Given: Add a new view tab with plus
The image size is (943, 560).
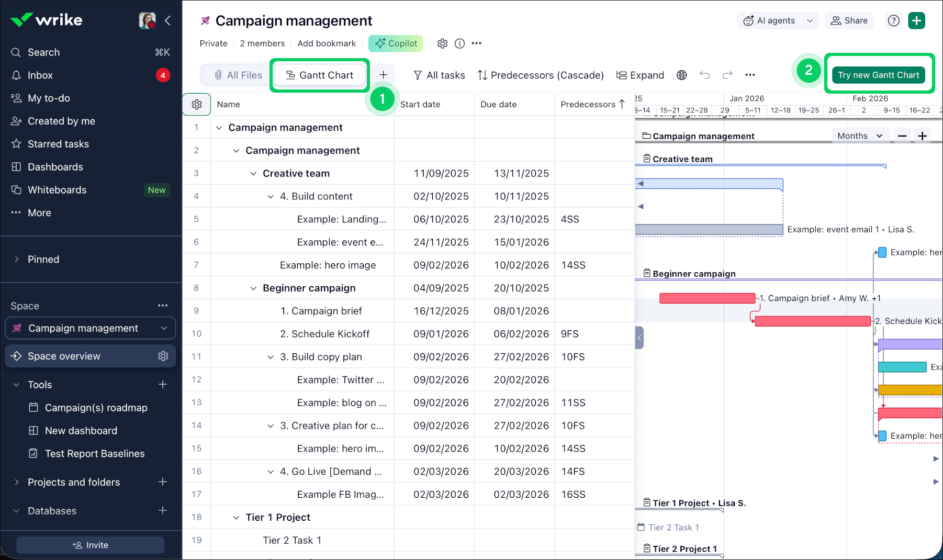Looking at the screenshot, I should (x=383, y=75).
